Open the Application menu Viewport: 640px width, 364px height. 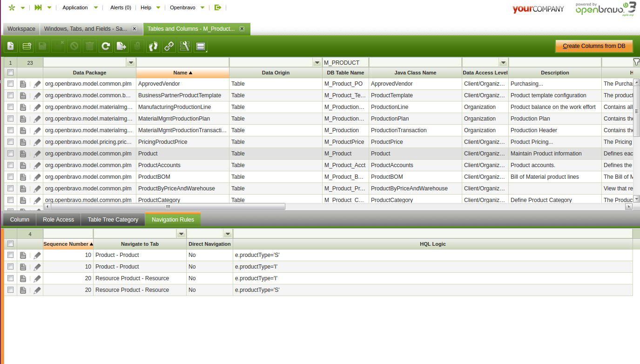75,7
